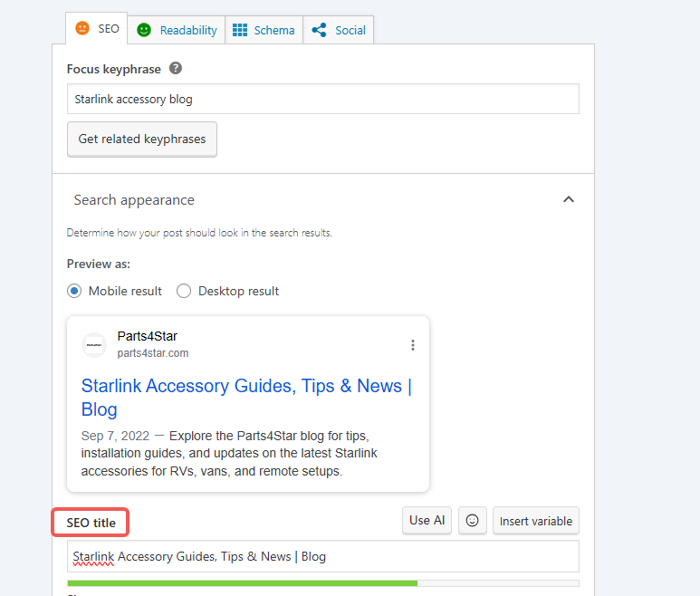This screenshot has height=596, width=700.
Task: Click the Focus keyphrase input field
Action: (323, 99)
